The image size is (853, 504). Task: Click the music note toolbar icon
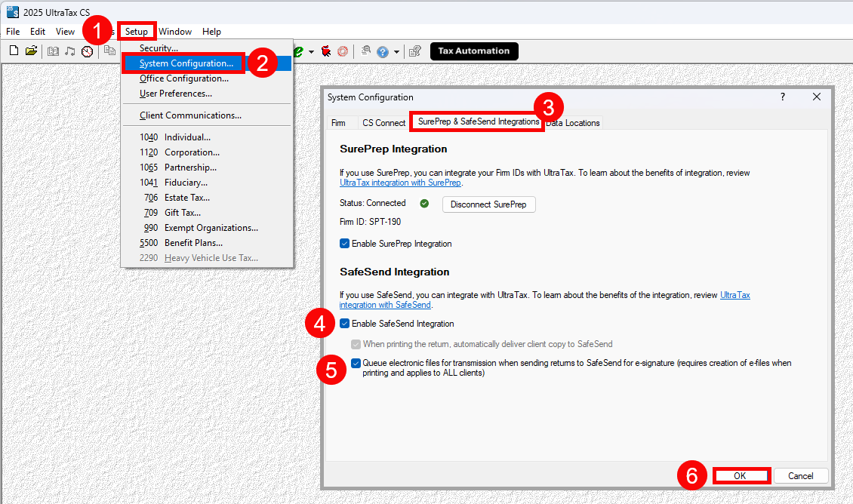tap(70, 51)
